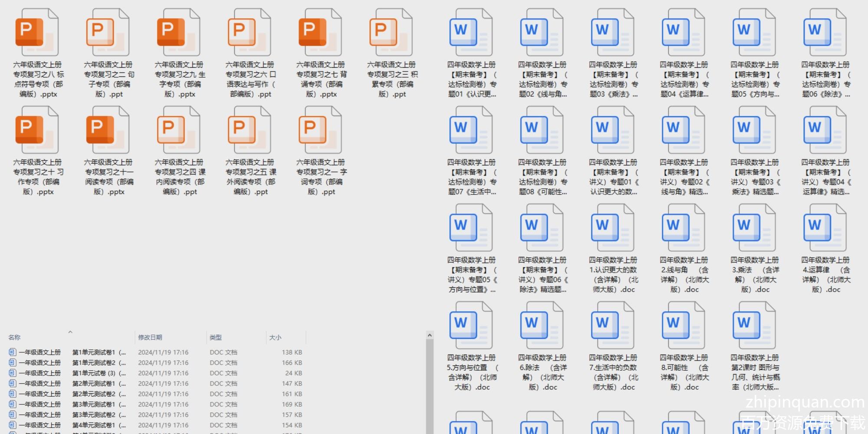The height and width of the screenshot is (434, 868).
Task: Click the PowerPoint icon for 专项复习之十 习作专项
Action: tap(37, 130)
